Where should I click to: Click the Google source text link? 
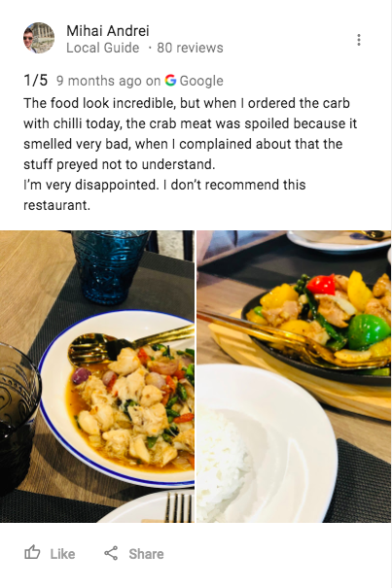point(201,81)
